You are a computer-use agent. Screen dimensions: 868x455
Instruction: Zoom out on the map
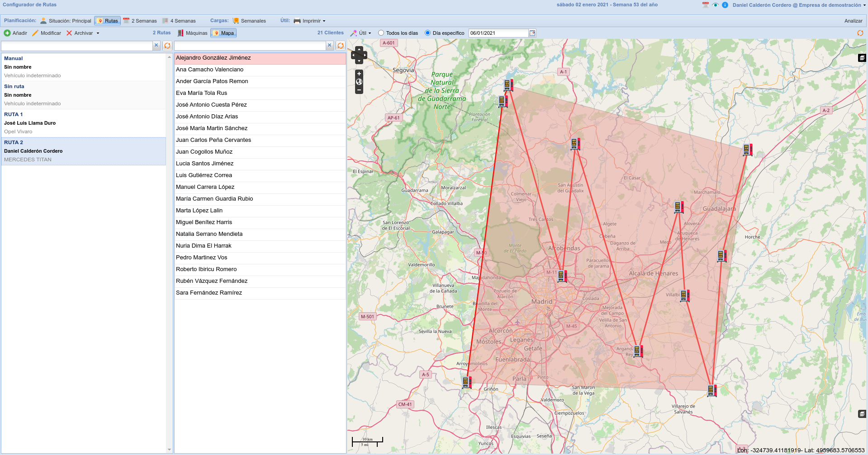point(359,90)
